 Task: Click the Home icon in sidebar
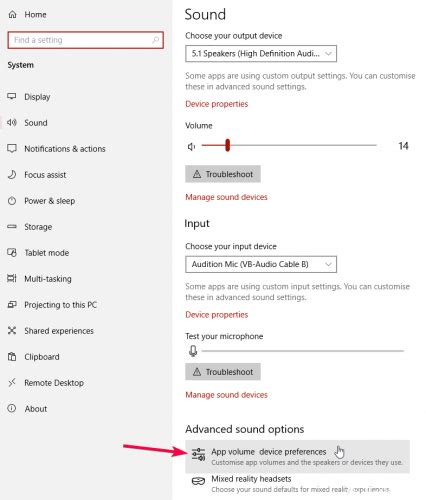click(12, 14)
